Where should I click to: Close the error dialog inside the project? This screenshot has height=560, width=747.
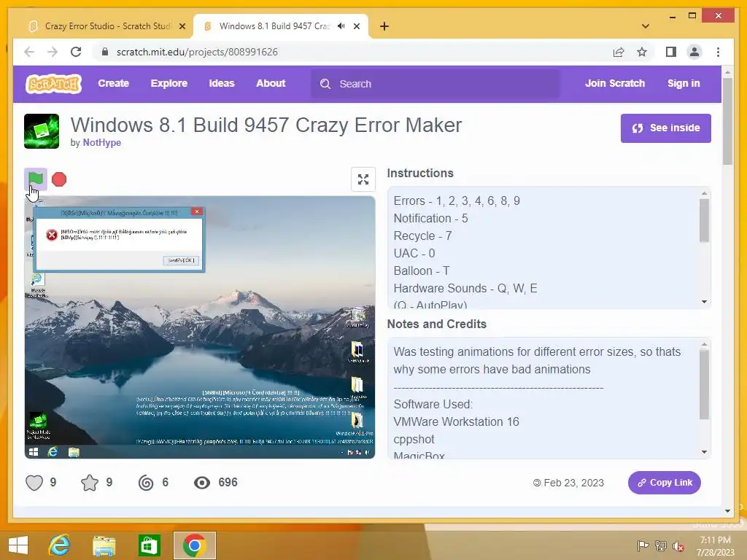pyautogui.click(x=197, y=211)
